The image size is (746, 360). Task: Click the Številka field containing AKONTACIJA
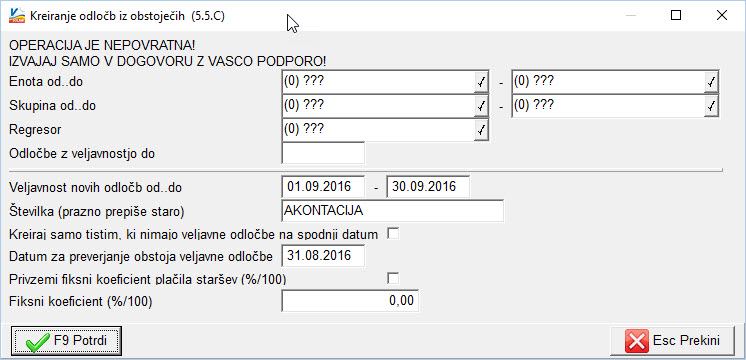tap(393, 211)
